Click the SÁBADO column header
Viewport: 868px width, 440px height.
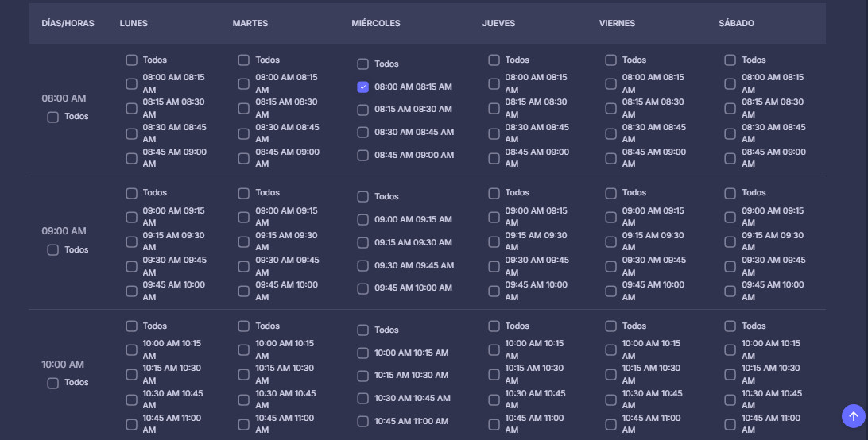(x=736, y=24)
